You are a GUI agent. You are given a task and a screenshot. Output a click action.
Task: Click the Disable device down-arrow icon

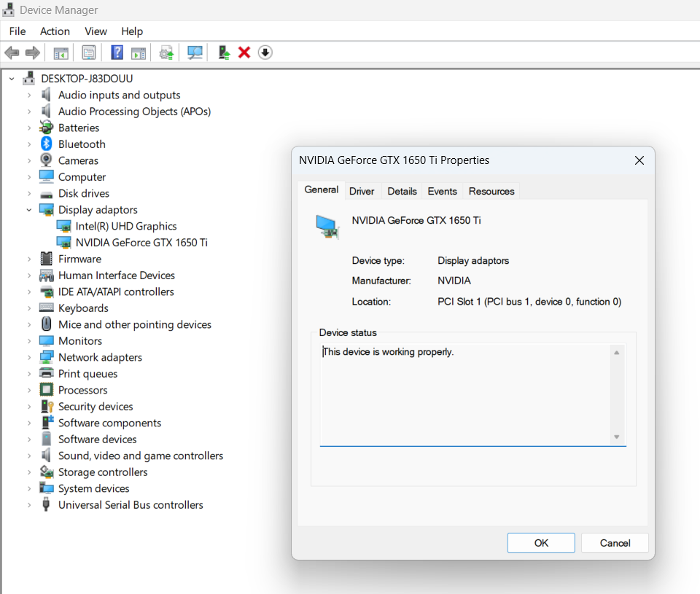click(265, 52)
